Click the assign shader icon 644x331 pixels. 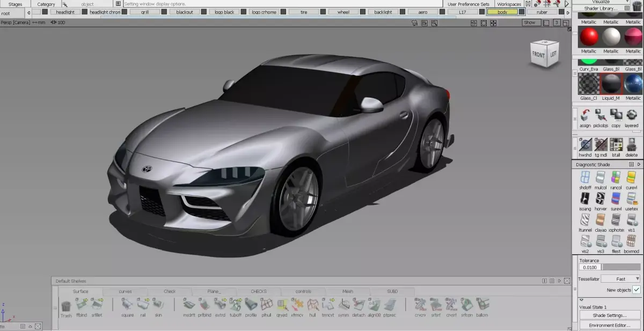585,117
